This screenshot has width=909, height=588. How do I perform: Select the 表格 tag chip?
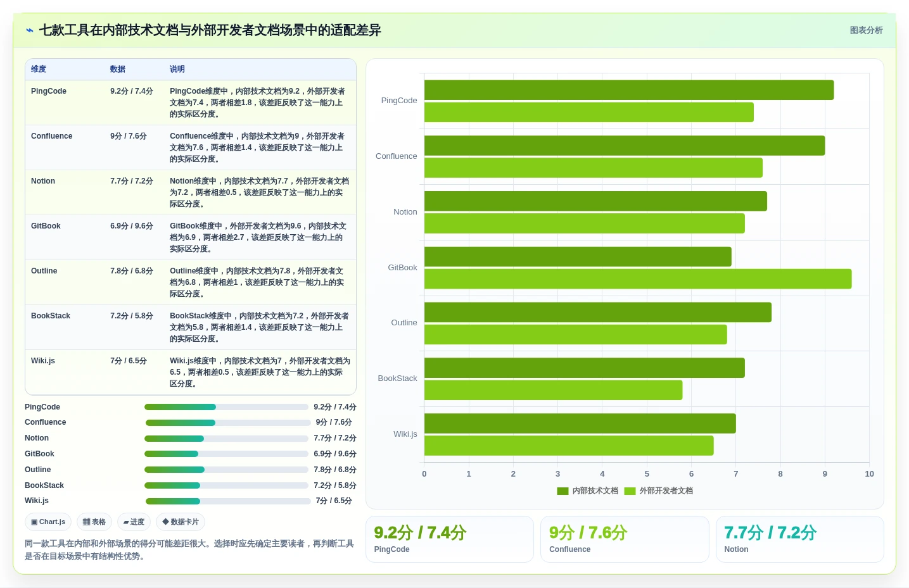[x=94, y=522]
